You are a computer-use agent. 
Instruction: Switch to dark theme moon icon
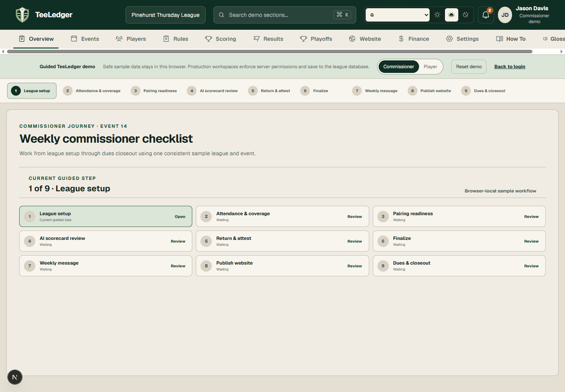466,15
